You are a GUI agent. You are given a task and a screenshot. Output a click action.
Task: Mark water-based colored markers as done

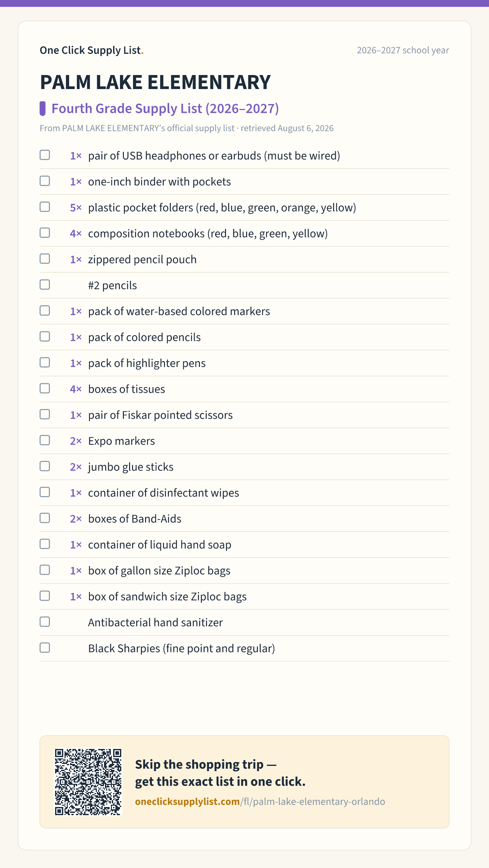pos(45,311)
